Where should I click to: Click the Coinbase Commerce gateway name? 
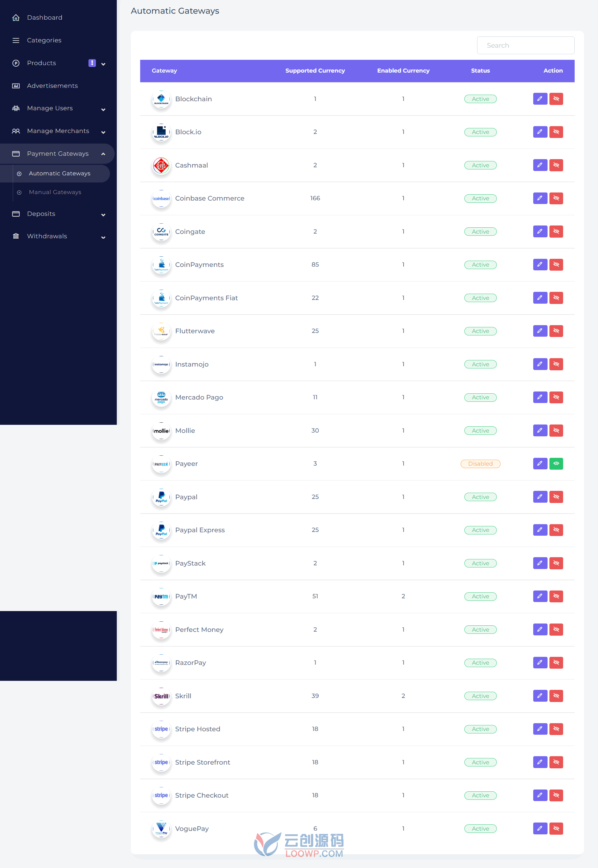pyautogui.click(x=209, y=199)
